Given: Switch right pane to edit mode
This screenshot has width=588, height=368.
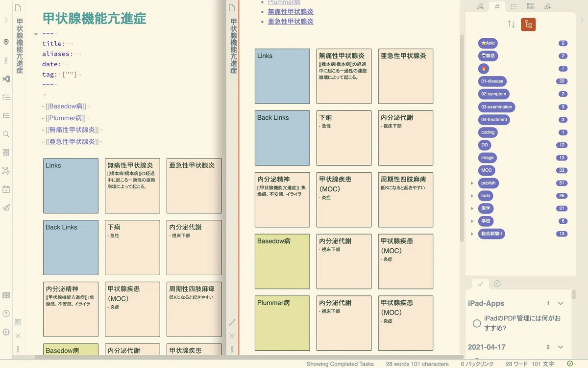Looking at the screenshot, I should coord(232,322).
